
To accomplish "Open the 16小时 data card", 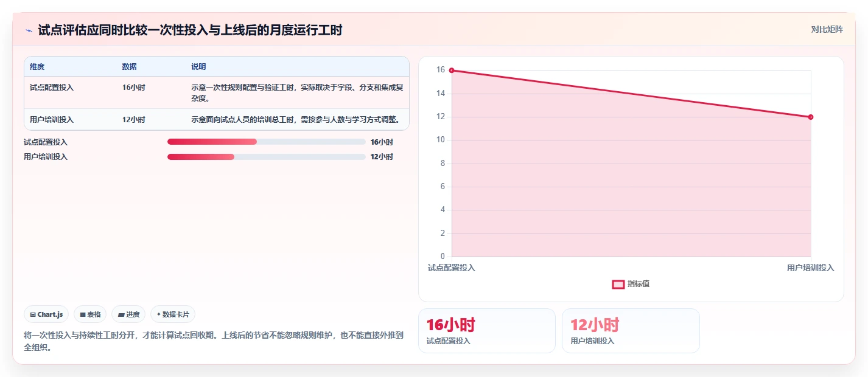I will coord(486,331).
